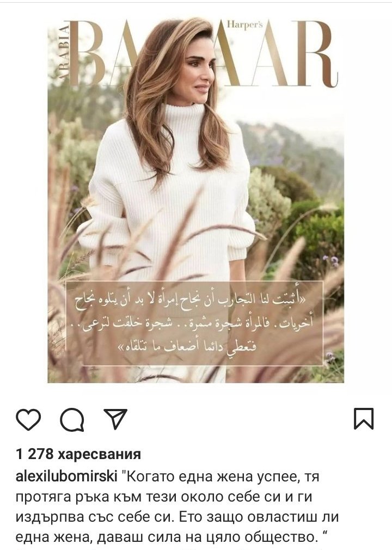Open the list of 1 278 likes
The height and width of the screenshot is (550, 392).
[x=78, y=454]
